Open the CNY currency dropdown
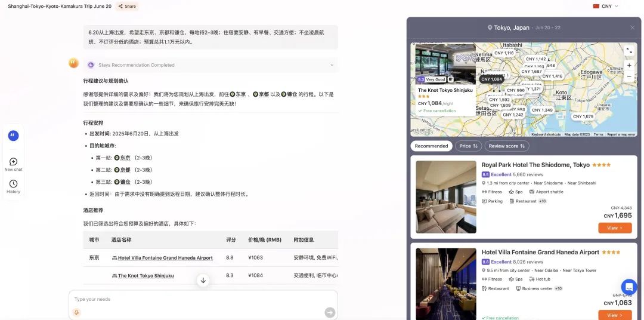Image resolution: width=644 pixels, height=320 pixels. coord(606,6)
